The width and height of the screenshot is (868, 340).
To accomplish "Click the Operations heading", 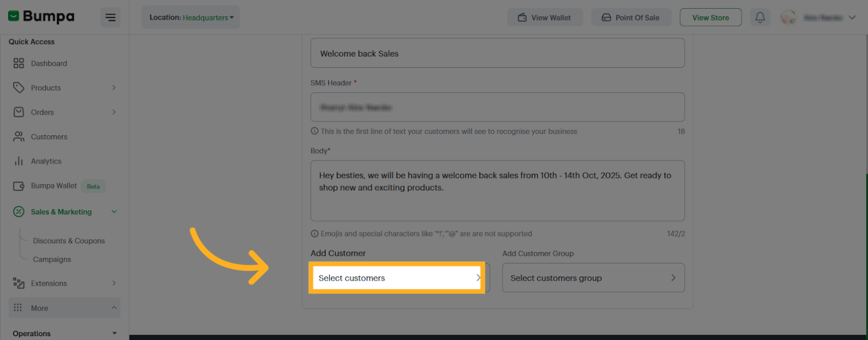I will (x=32, y=334).
